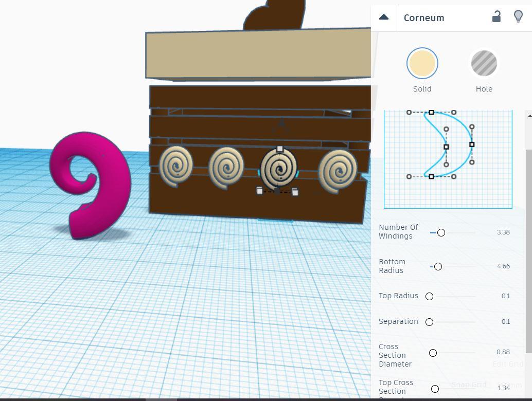Click the bottom-left resize handle of selected spiral

click(259, 191)
